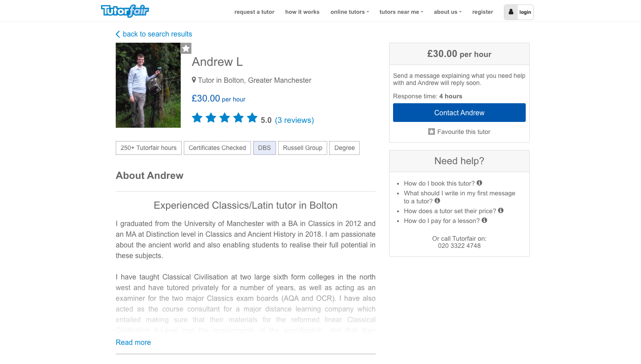Click the user icon beside login
The width and height of the screenshot is (641, 364).
[x=511, y=12]
